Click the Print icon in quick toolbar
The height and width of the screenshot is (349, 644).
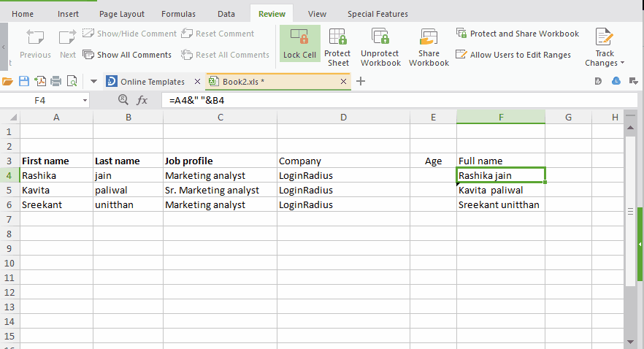(55, 81)
